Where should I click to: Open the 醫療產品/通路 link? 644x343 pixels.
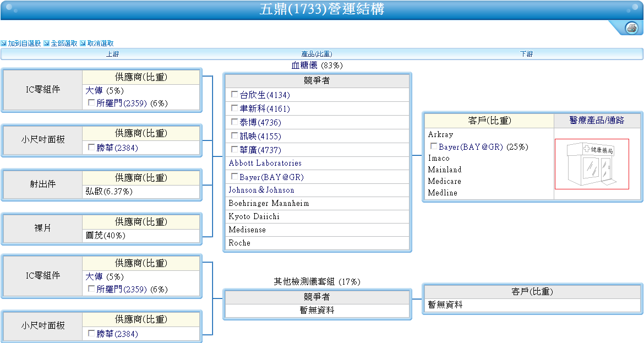point(597,121)
